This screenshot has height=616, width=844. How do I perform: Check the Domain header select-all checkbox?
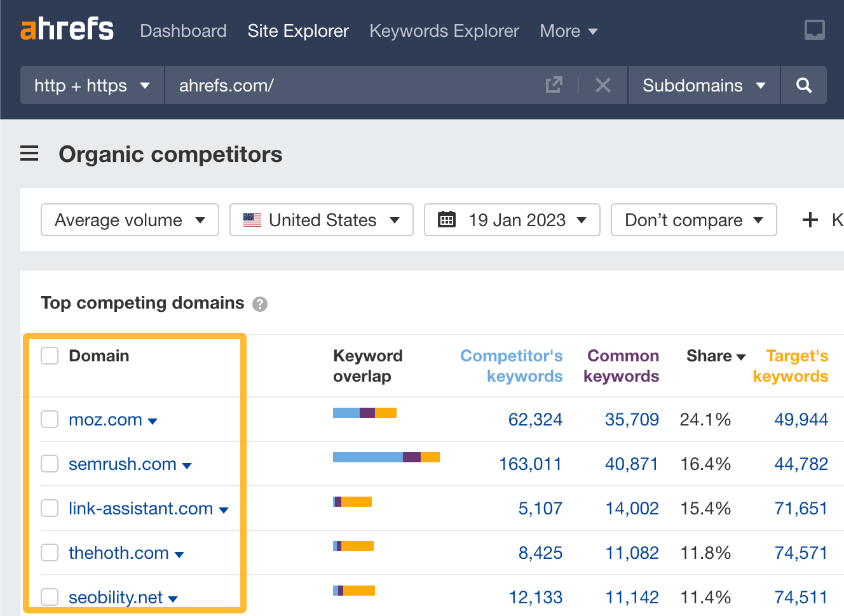[x=49, y=356]
